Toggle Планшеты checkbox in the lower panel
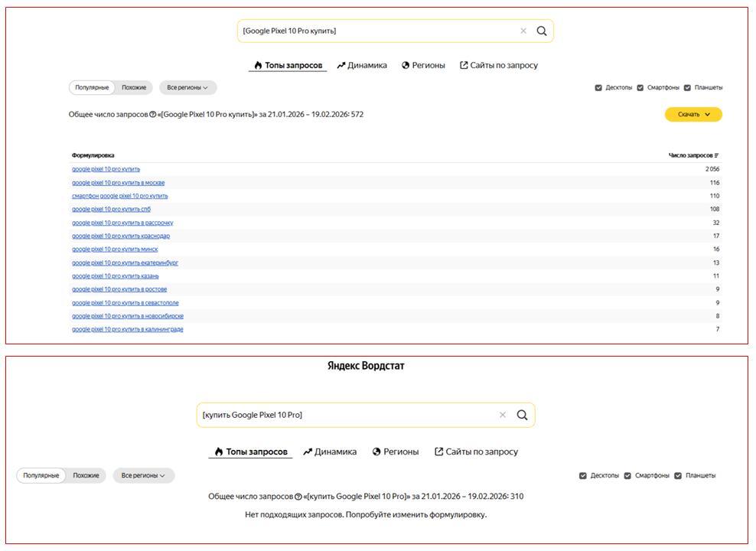This screenshot has width=756, height=551. pyautogui.click(x=678, y=476)
